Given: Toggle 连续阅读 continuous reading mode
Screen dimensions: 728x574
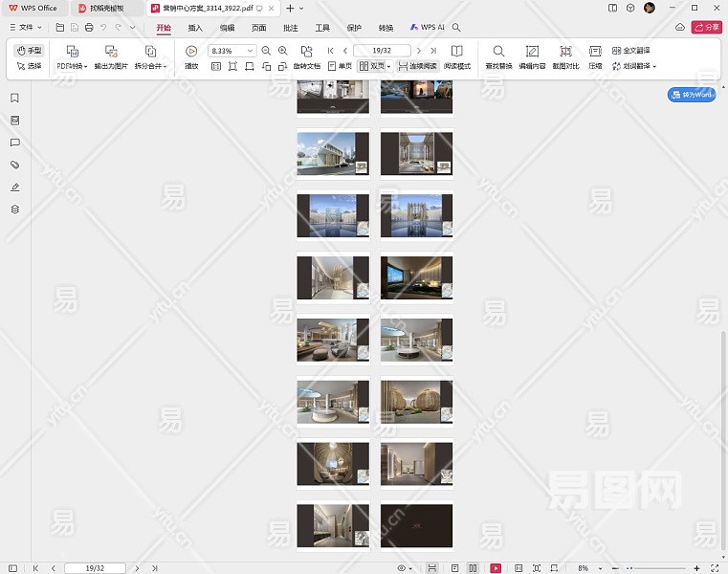Looking at the screenshot, I should tap(416, 67).
